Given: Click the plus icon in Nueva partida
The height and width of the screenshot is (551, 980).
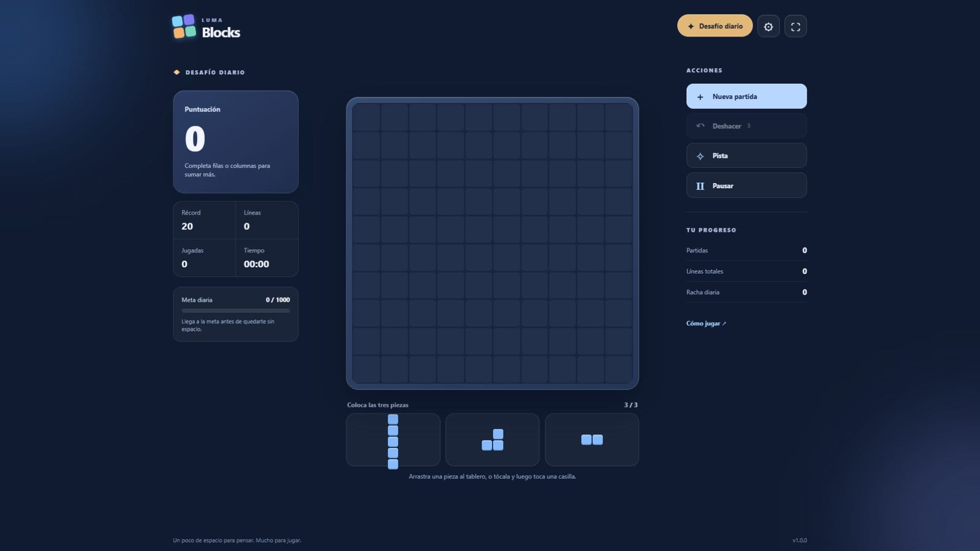Looking at the screenshot, I should click(700, 96).
